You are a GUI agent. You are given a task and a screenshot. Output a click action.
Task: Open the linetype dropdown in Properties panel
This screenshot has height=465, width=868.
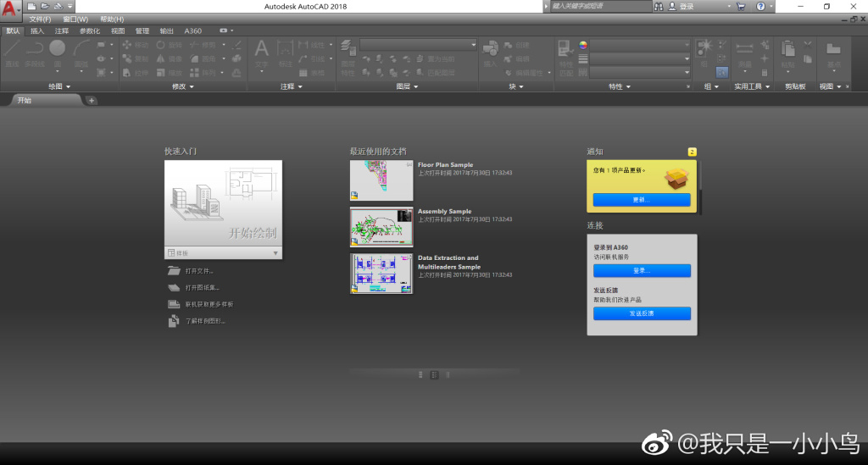coord(639,72)
